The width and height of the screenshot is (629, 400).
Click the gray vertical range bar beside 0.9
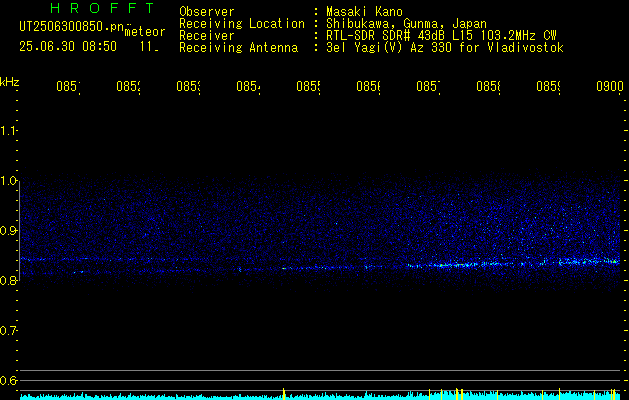click(x=19, y=231)
